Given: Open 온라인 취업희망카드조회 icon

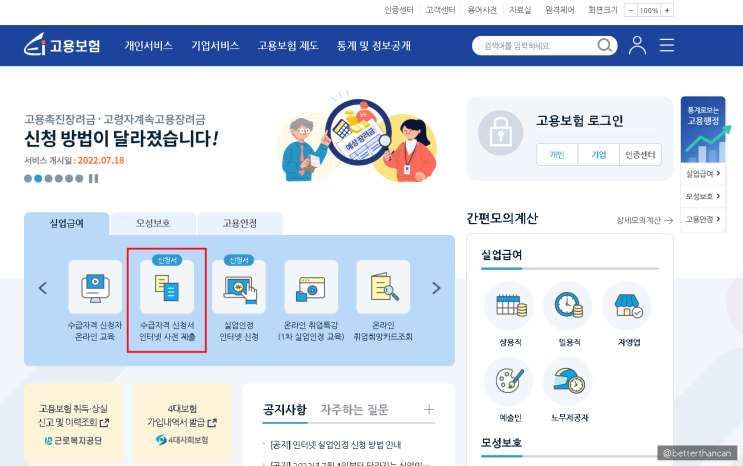Looking at the screenshot, I should pos(383,287).
